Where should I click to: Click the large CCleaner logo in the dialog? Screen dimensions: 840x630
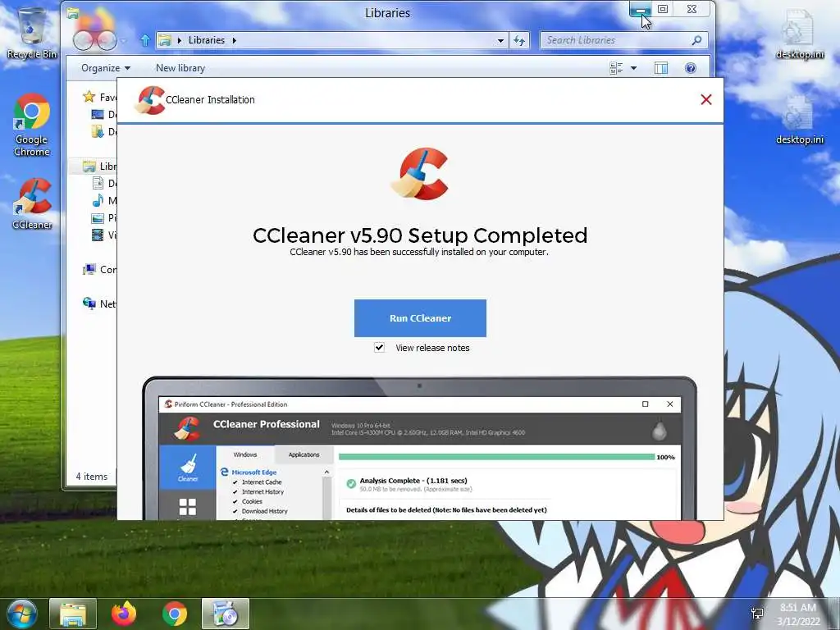(x=420, y=174)
